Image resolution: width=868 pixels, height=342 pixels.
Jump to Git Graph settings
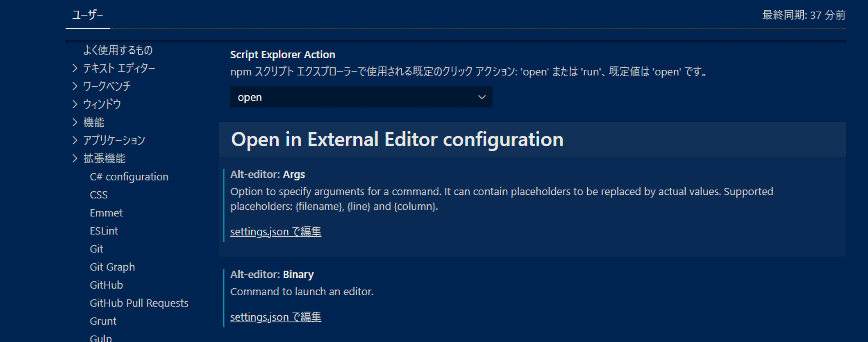point(112,267)
